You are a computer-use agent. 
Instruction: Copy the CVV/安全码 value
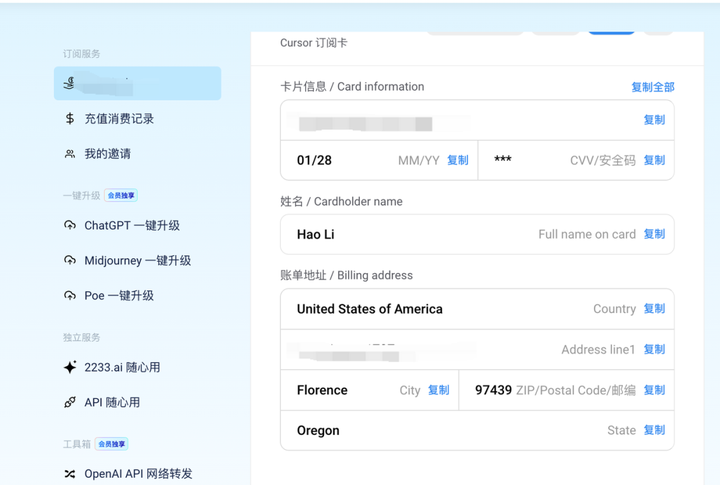654,160
